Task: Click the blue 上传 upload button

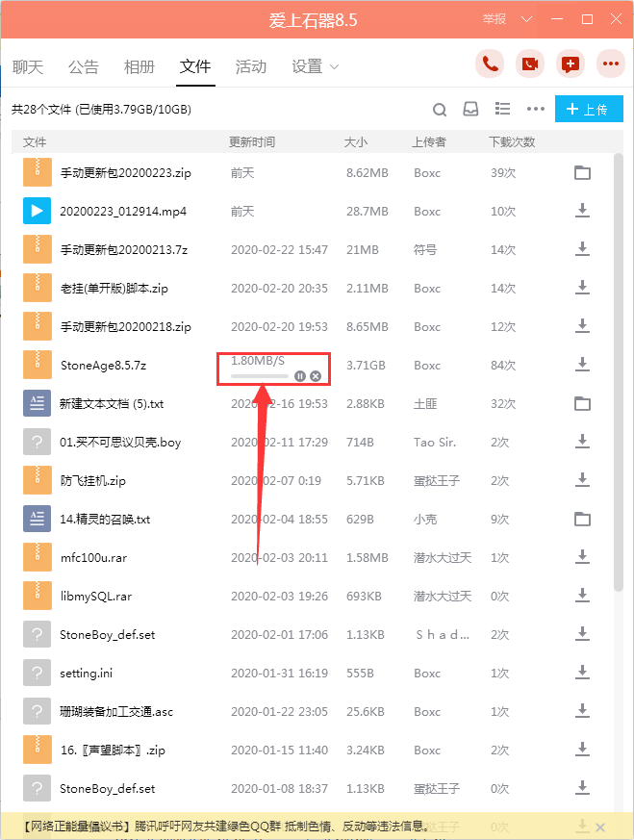Action: click(x=582, y=109)
